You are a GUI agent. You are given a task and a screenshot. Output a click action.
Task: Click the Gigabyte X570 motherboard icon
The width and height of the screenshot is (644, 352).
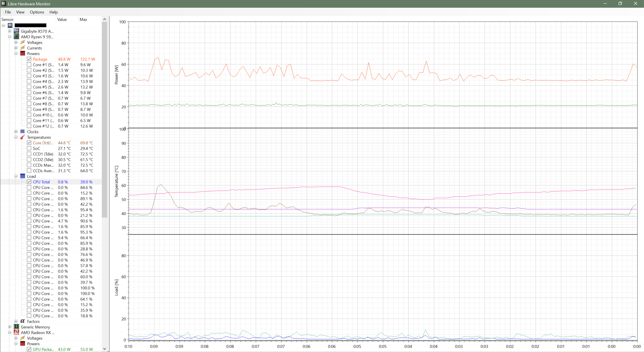[x=16, y=31]
